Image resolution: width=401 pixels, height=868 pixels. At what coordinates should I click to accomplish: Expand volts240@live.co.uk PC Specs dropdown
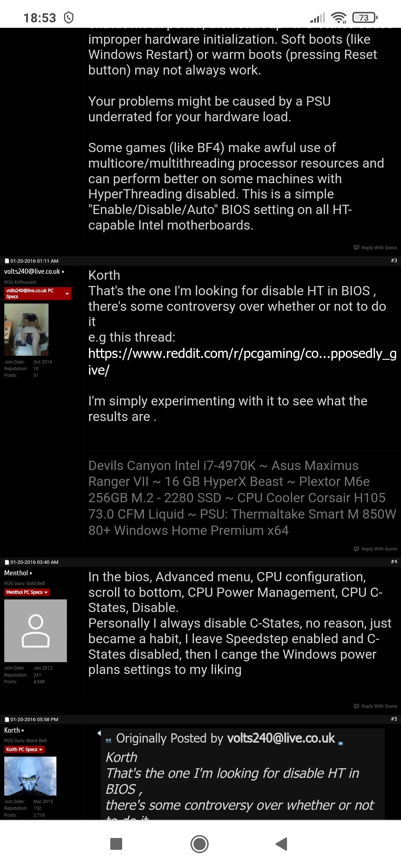pos(38,293)
